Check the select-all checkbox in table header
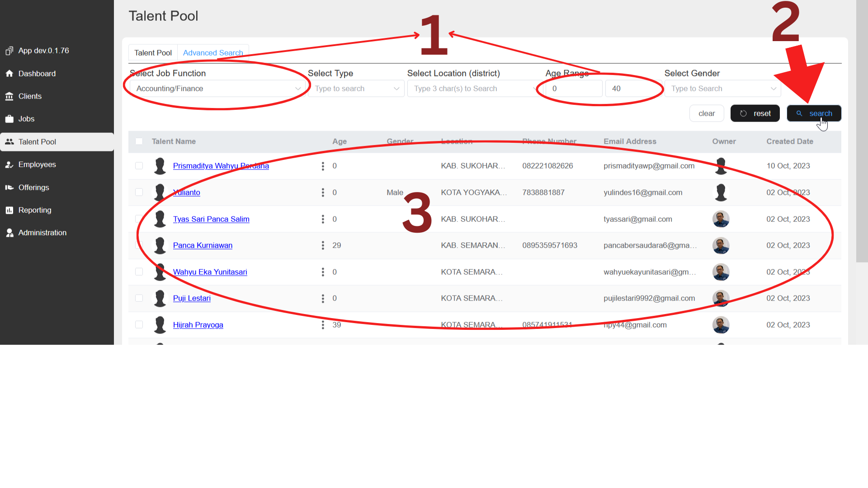Image resolution: width=868 pixels, height=488 pixels. pyautogui.click(x=139, y=141)
